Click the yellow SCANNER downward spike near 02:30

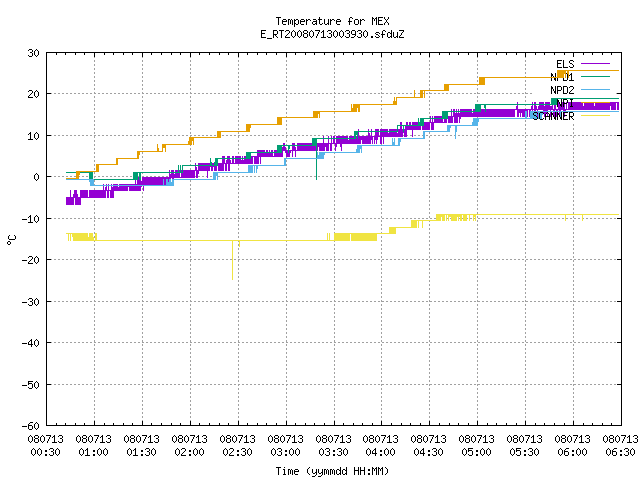[233, 261]
